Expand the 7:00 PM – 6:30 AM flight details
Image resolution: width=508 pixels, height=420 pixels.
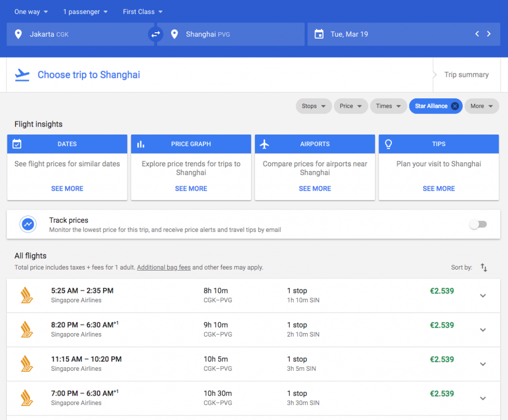483,398
